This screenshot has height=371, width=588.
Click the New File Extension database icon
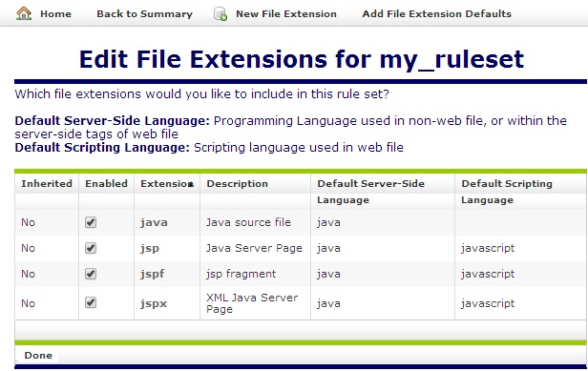tap(220, 14)
